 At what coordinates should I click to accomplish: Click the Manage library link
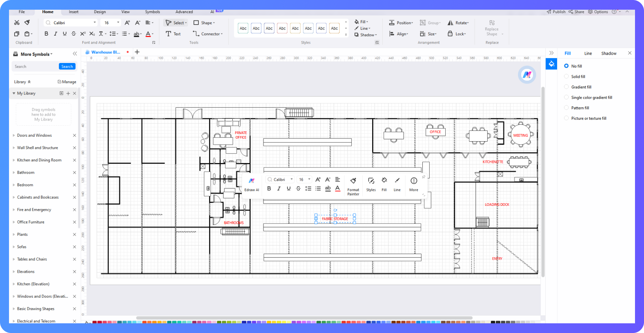pos(67,82)
